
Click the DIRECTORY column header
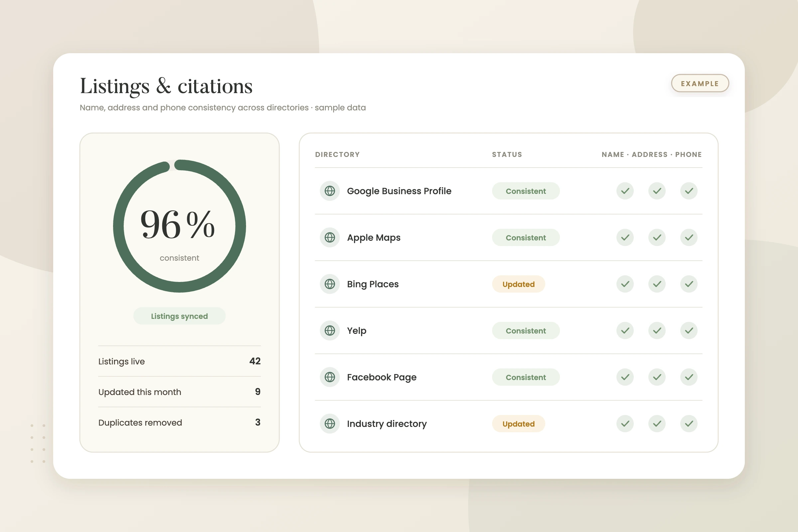337,154
